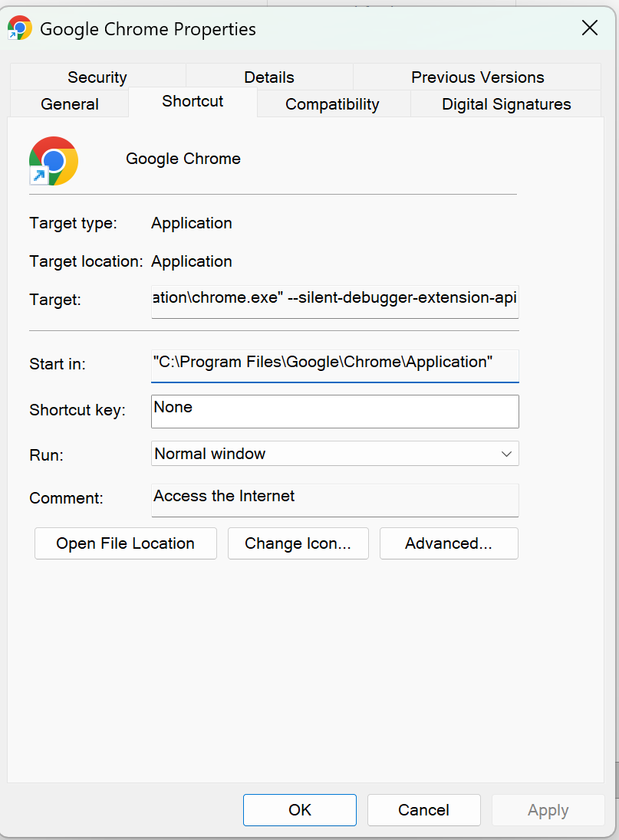619x840 pixels.
Task: Close the Properties dialog window
Action: (589, 28)
